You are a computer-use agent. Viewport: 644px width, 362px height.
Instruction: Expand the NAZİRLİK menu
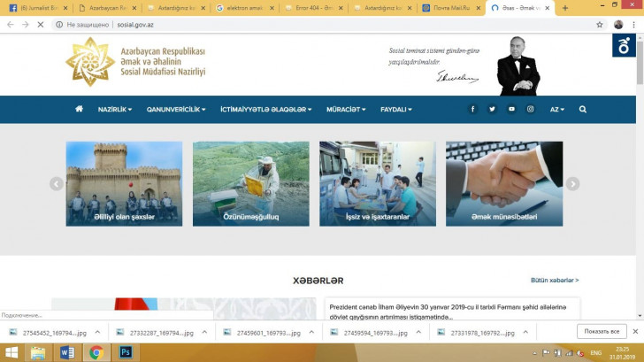(x=115, y=109)
